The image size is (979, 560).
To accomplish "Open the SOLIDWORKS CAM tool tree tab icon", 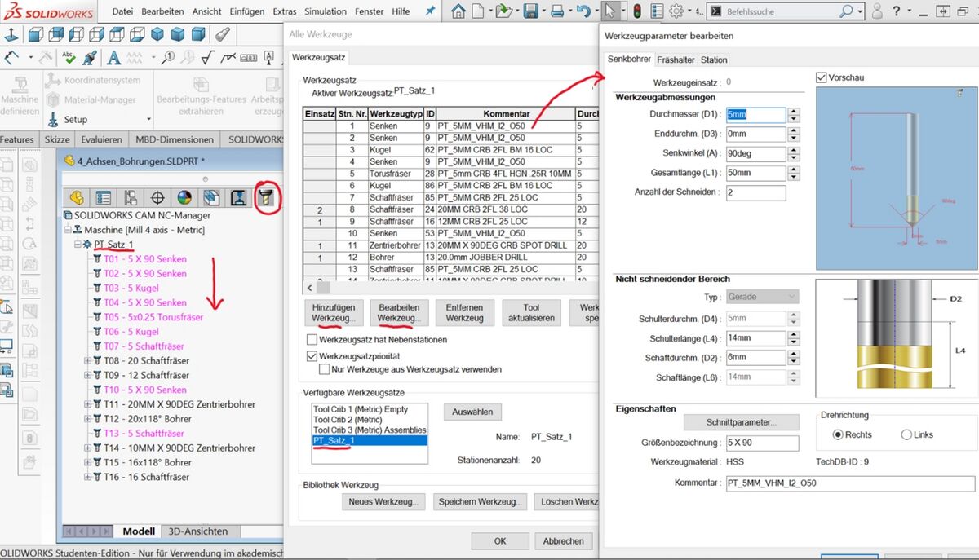I will click(x=266, y=197).
